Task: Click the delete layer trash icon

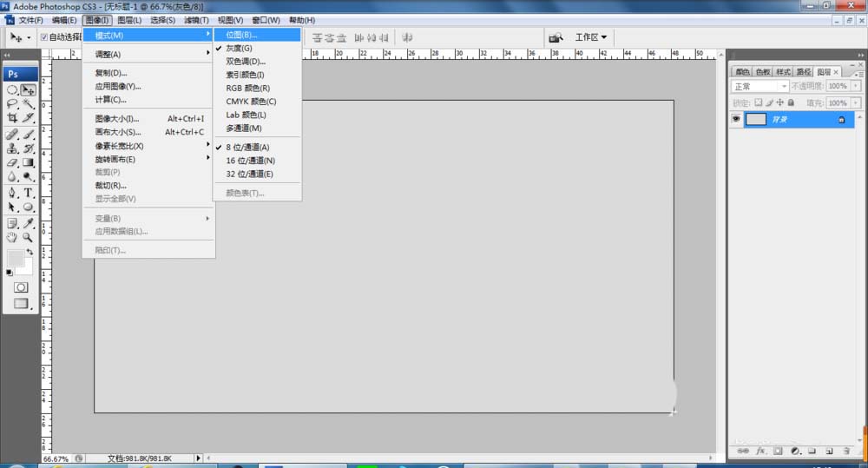Action: 846,452
